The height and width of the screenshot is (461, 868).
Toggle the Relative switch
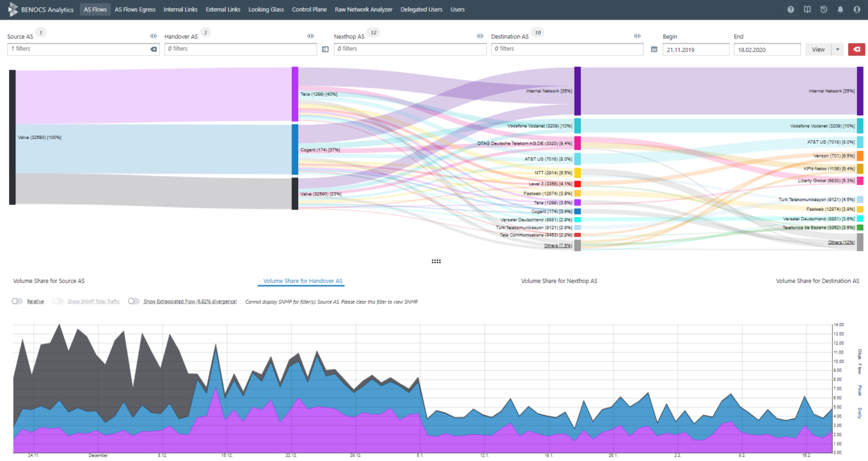click(x=17, y=301)
